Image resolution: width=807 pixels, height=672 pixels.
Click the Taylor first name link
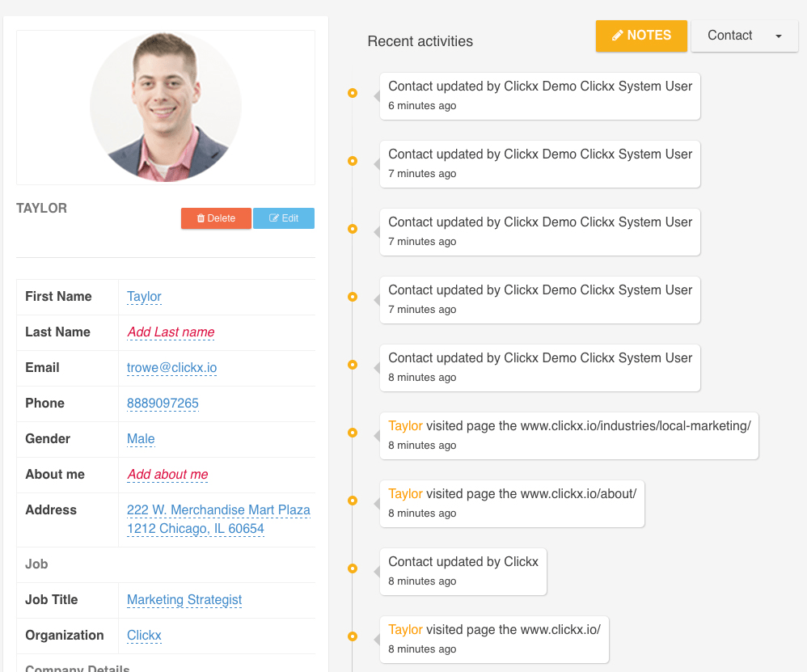pyautogui.click(x=143, y=297)
